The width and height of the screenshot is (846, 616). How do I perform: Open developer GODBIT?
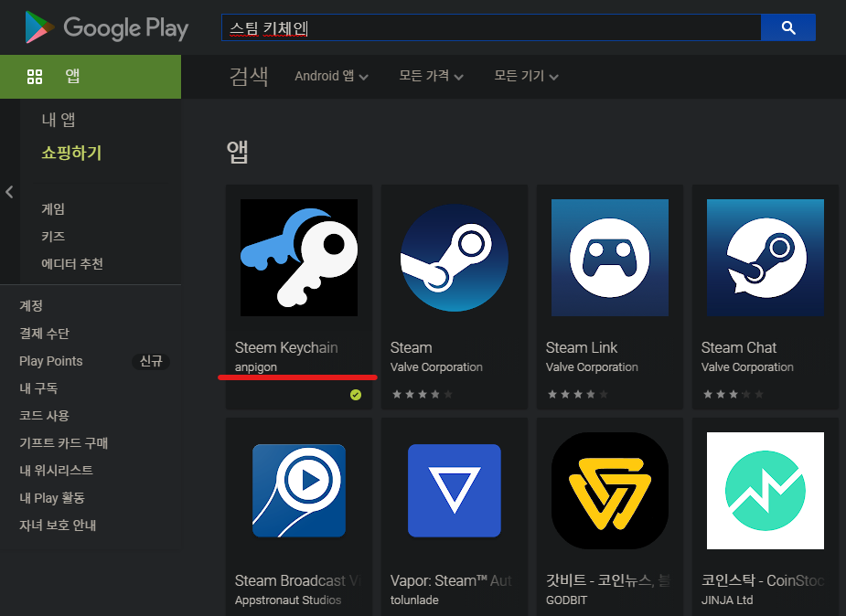click(566, 600)
